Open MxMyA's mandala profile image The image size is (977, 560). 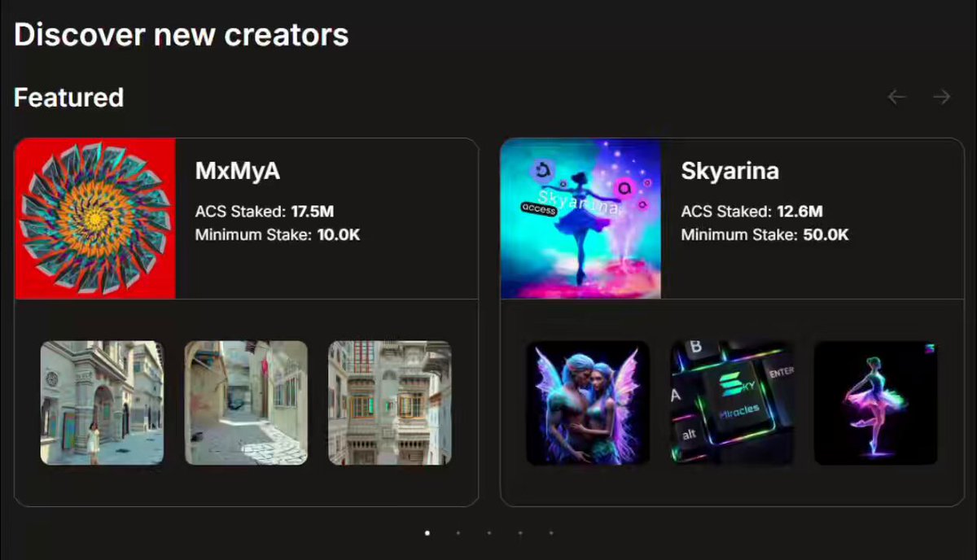95,219
